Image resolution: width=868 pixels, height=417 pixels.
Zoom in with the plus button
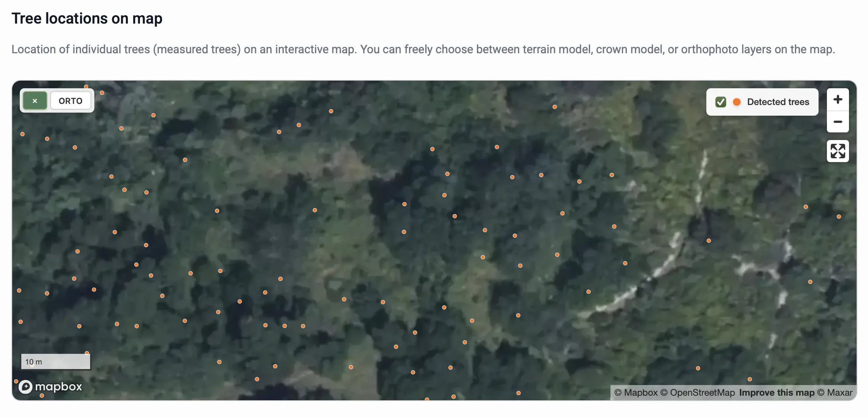(838, 100)
